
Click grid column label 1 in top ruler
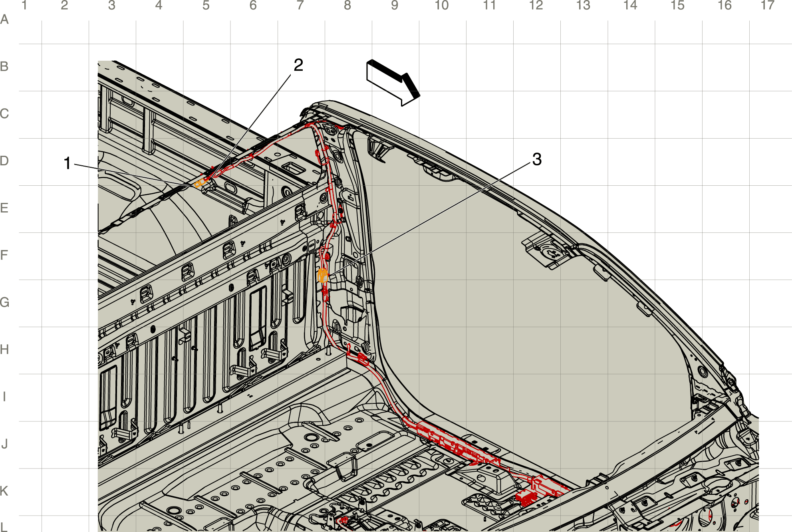click(25, 6)
